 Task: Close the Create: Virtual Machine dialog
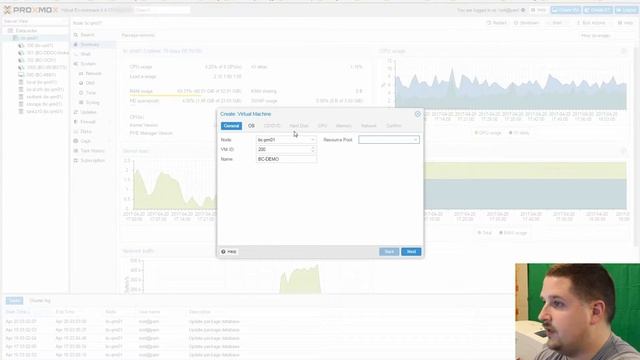coord(417,114)
